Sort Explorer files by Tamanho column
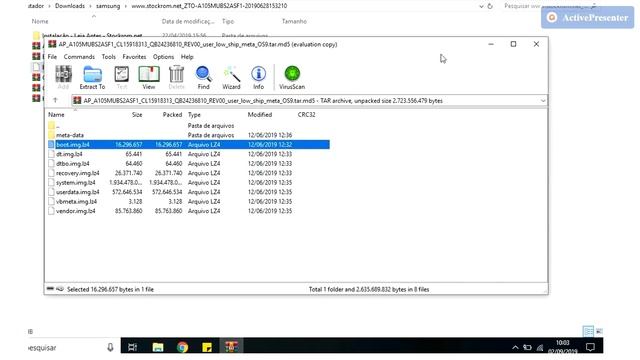Image resolution: width=640 pixels, height=360 pixels. (x=294, y=21)
